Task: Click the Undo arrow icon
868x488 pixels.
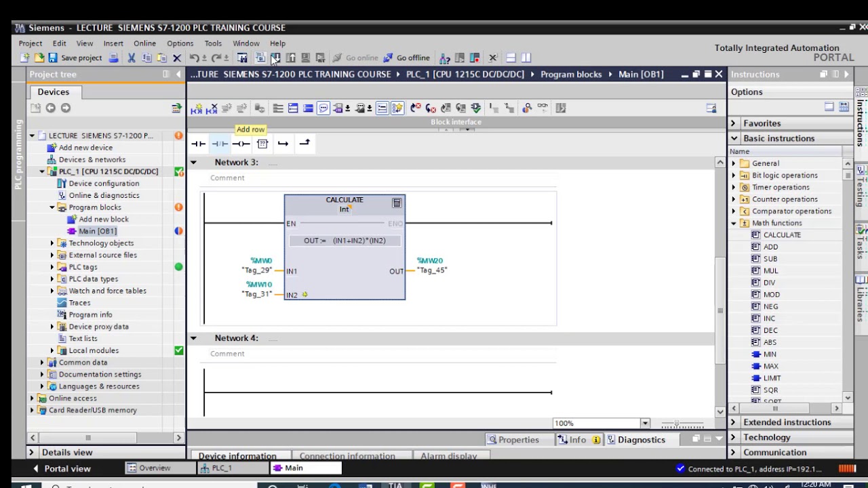Action: [194, 58]
